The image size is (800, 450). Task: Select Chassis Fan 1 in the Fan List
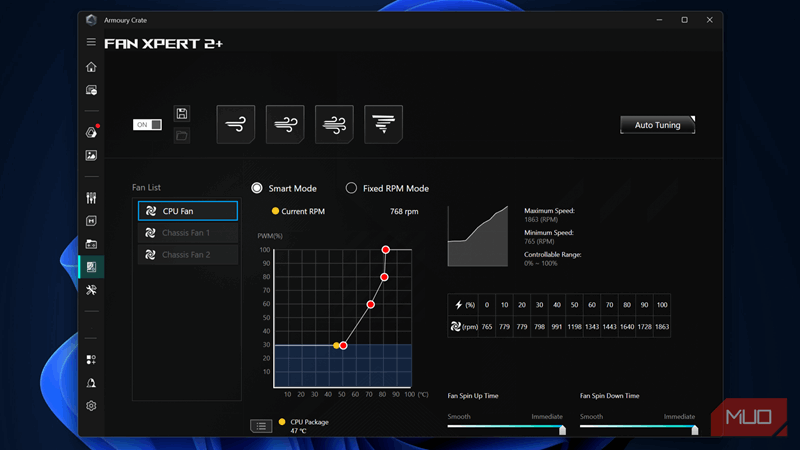coord(188,233)
